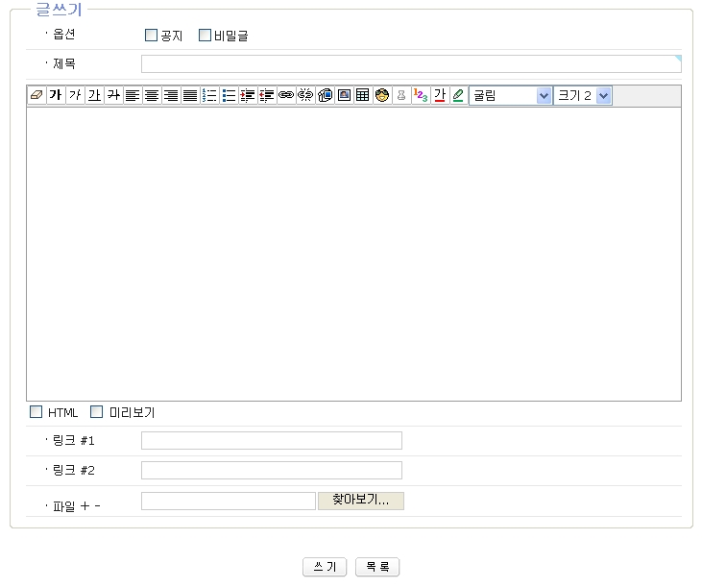
Task: Open the 크기 2 font size dropdown
Action: pyautogui.click(x=583, y=96)
